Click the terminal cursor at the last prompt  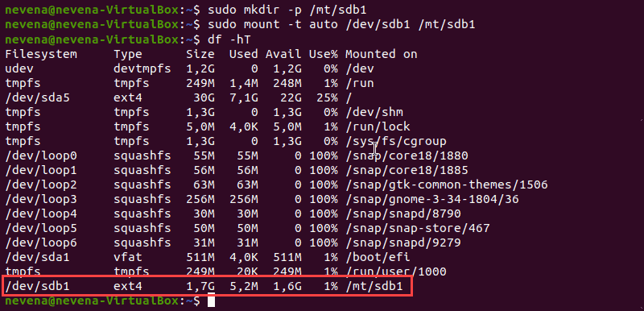point(211,301)
